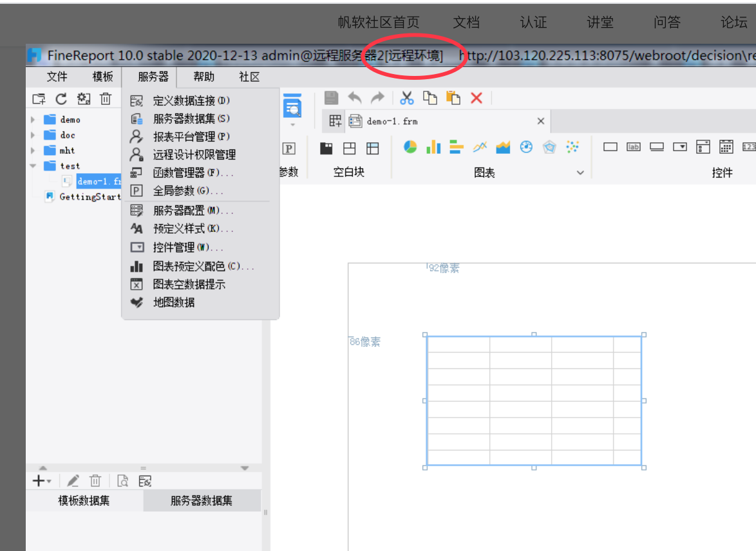Select the scatter chart icon
756x551 pixels.
[572, 147]
